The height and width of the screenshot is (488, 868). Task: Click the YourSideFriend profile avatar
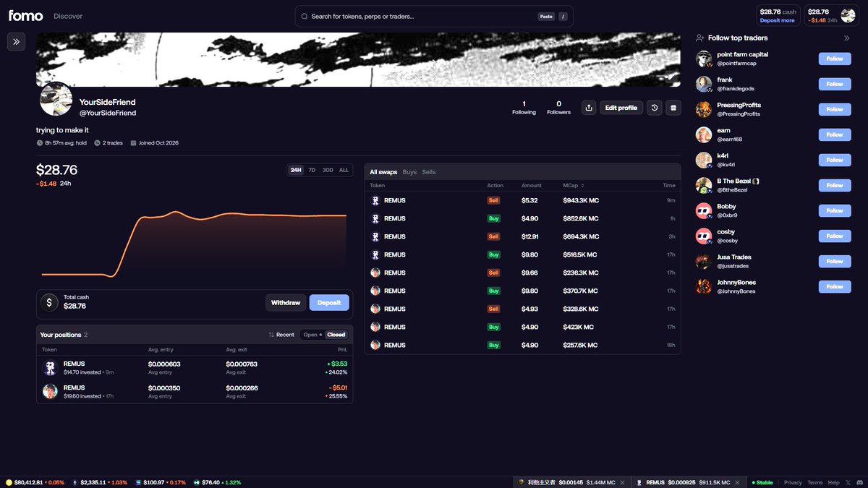coord(56,99)
